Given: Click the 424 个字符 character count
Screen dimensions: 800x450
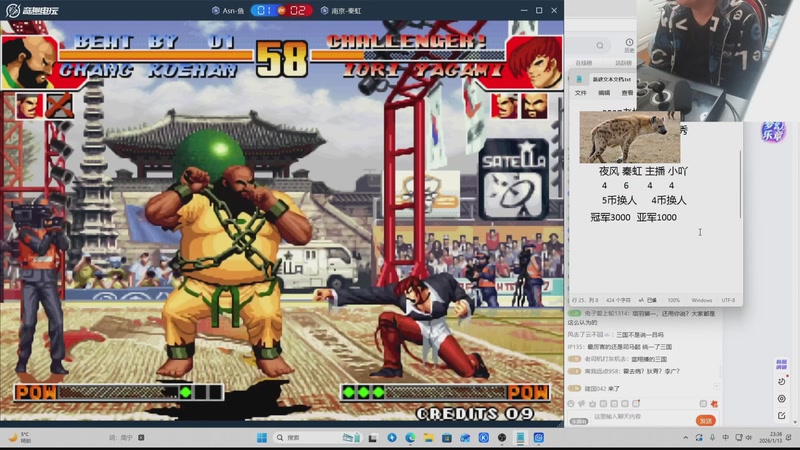Looking at the screenshot, I should pyautogui.click(x=618, y=300).
